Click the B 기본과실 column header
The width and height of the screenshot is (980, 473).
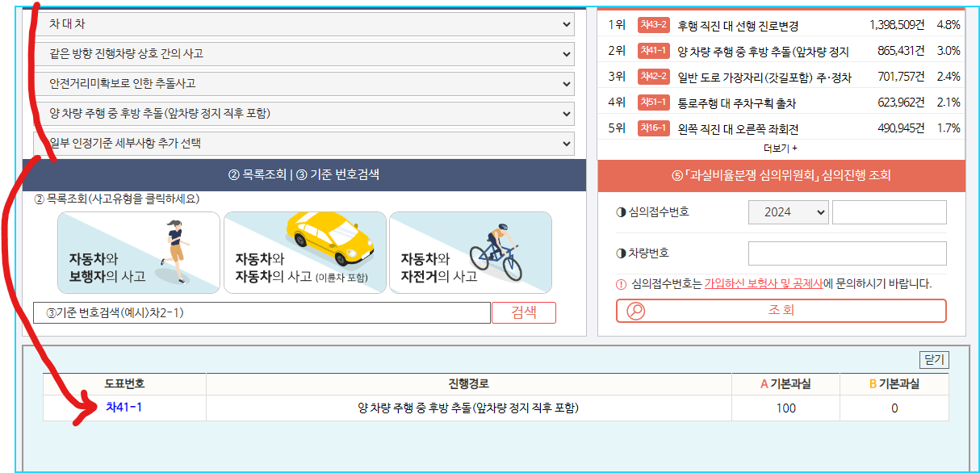coord(894,384)
